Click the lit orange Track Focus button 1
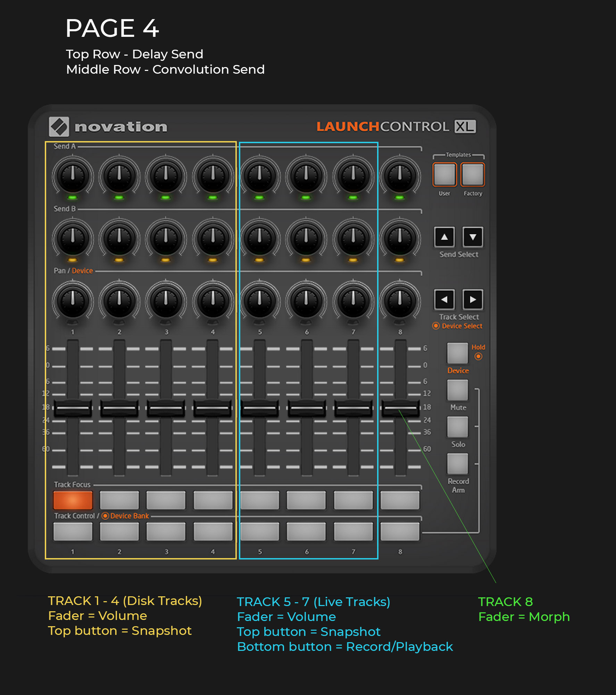616x695 pixels. (73, 500)
